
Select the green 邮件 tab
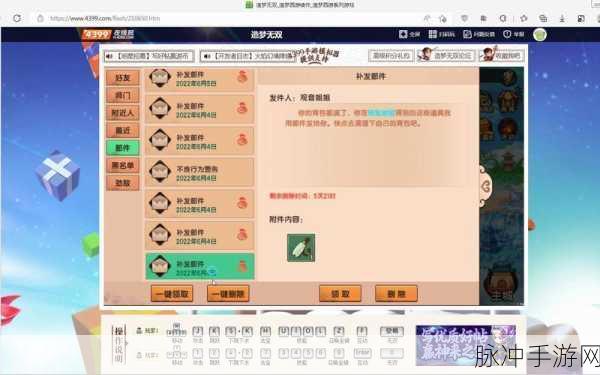(x=123, y=148)
